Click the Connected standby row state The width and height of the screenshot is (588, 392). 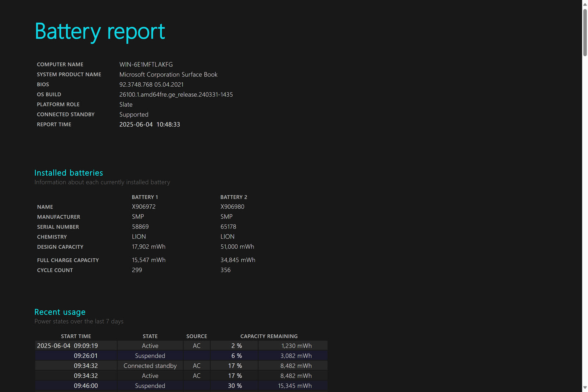point(150,366)
